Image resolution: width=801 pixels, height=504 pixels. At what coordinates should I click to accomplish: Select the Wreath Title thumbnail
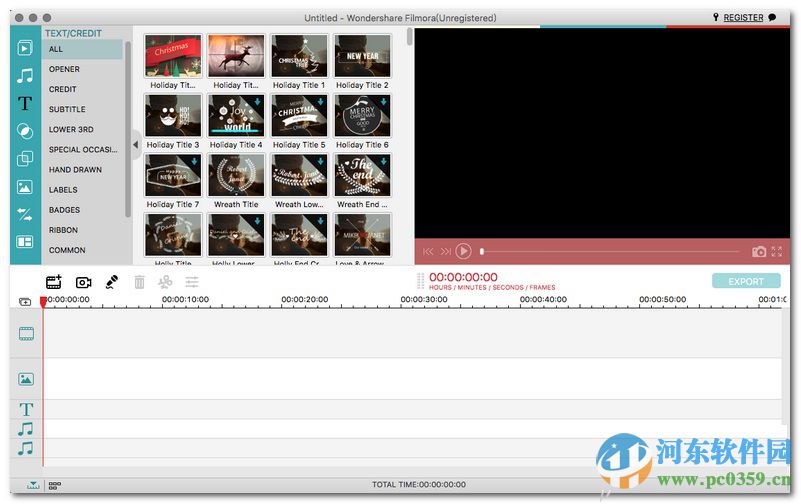pos(236,175)
